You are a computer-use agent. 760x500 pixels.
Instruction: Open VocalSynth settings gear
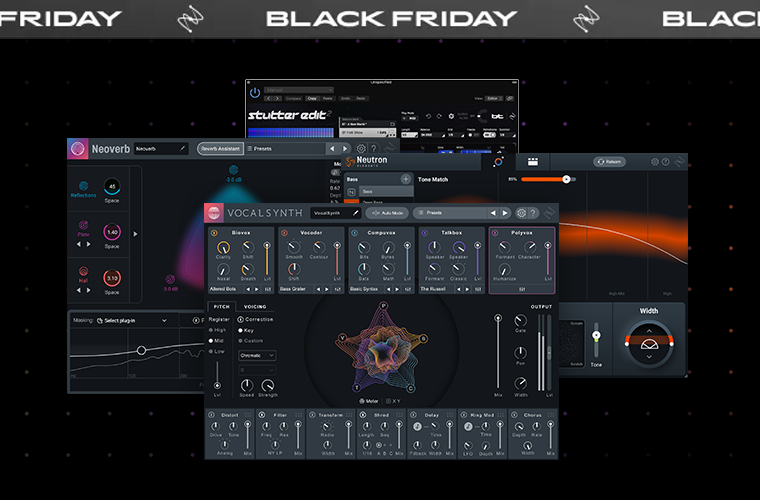[521, 213]
